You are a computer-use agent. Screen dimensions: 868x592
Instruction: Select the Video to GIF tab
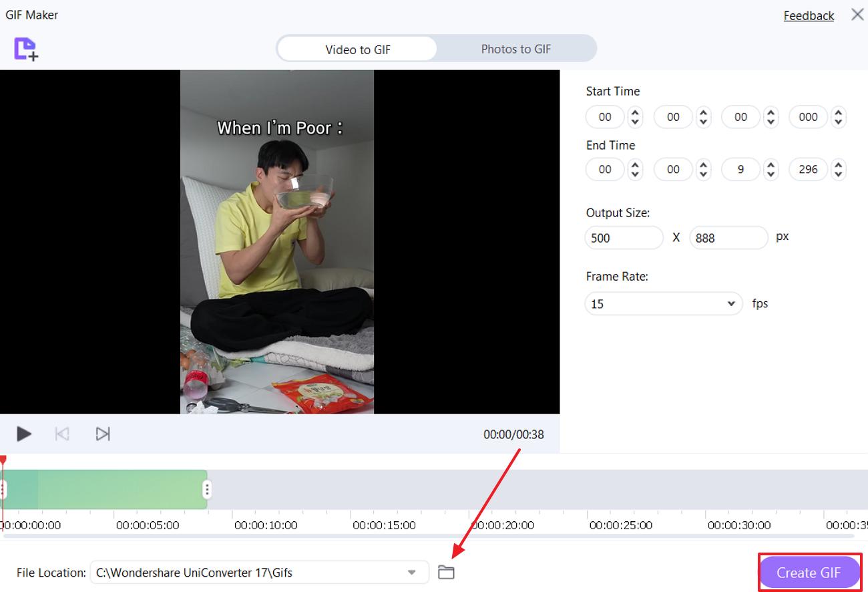click(358, 49)
